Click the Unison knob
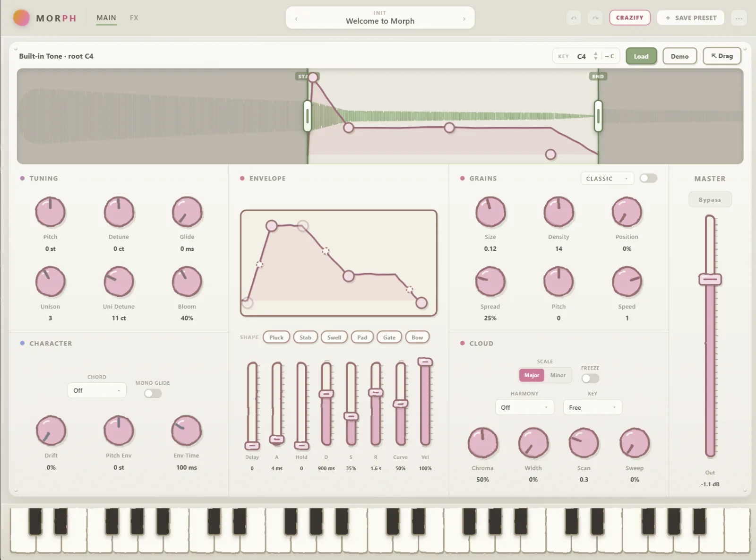Viewport: 756px width, 560px height. [50, 282]
